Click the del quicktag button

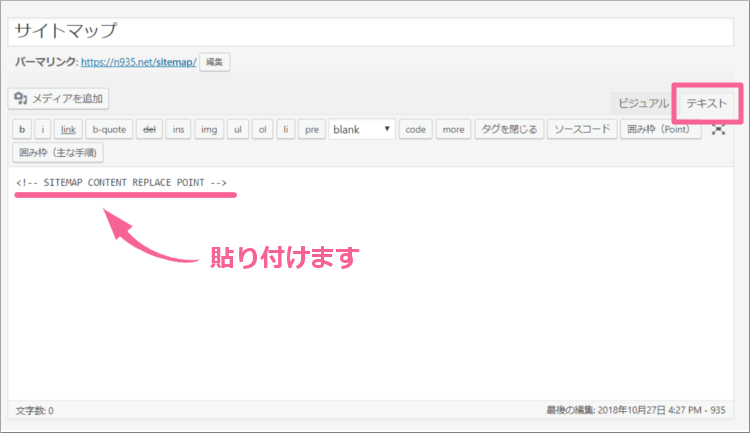point(149,129)
